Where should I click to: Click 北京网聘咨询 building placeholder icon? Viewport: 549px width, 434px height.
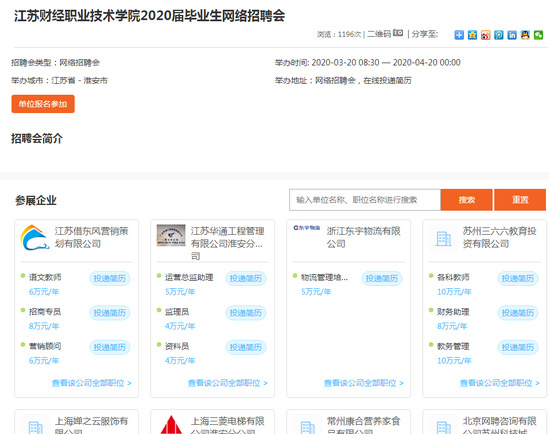(444, 427)
